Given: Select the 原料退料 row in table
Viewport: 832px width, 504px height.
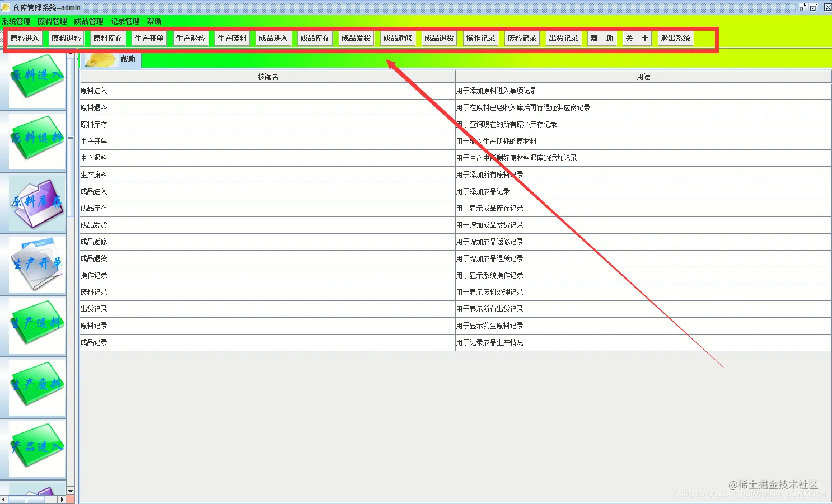Looking at the screenshot, I should click(455, 107).
